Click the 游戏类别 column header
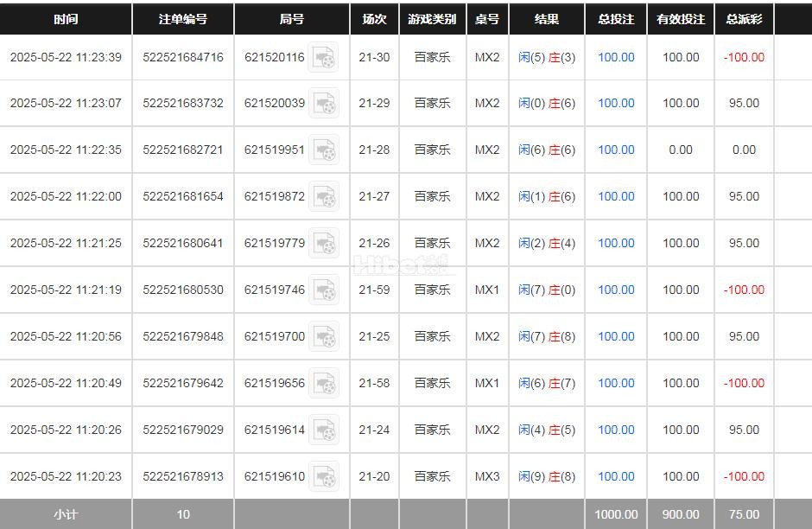The width and height of the screenshot is (812, 529). click(433, 19)
